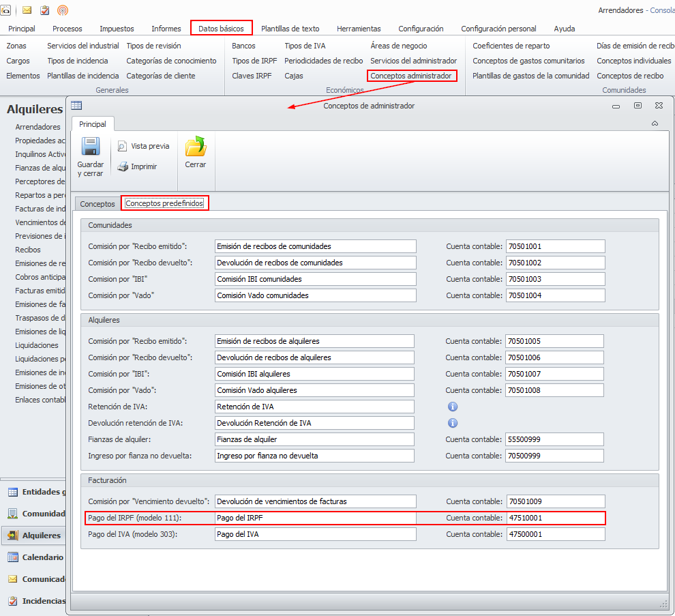Viewport: 675px width, 616px height.
Task: Click the clipboard checklist icon in top toolbar
Action: 45,10
